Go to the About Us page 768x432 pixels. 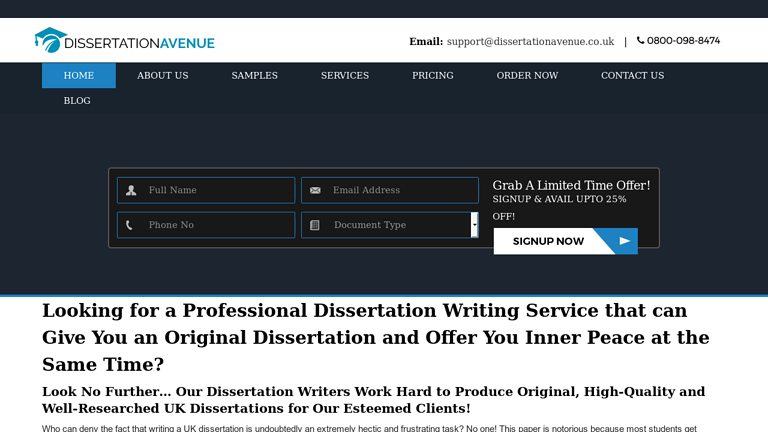[162, 76]
